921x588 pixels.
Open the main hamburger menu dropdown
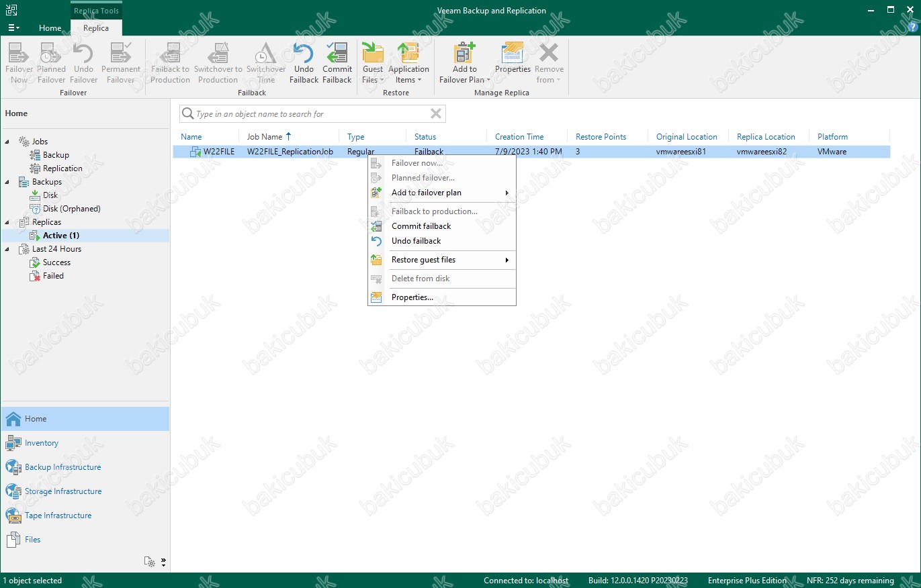click(13, 28)
